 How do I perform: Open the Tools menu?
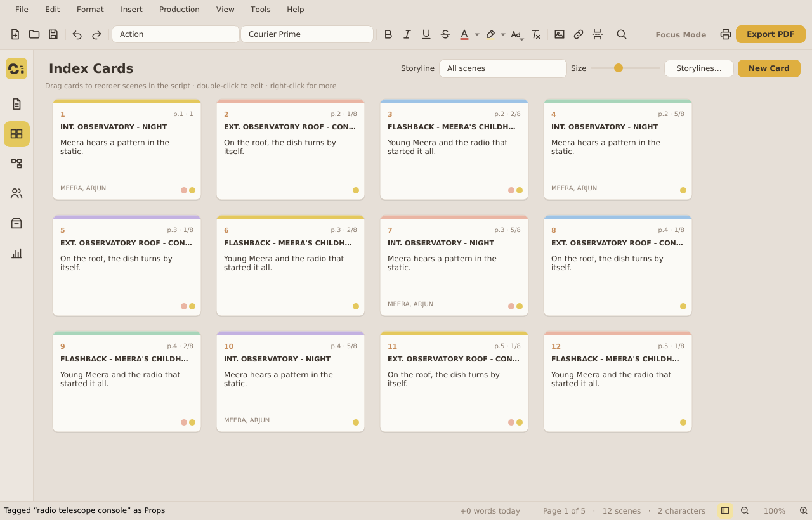click(261, 10)
